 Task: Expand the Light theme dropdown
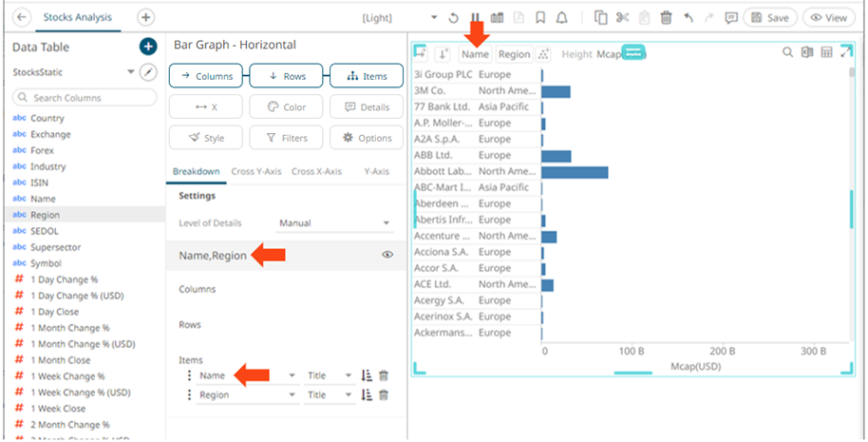(x=434, y=17)
